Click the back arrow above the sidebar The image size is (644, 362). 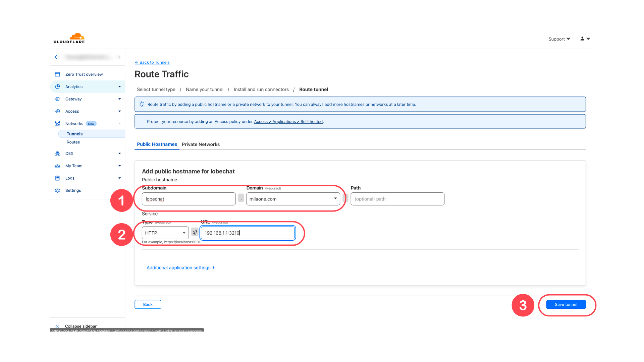(57, 57)
